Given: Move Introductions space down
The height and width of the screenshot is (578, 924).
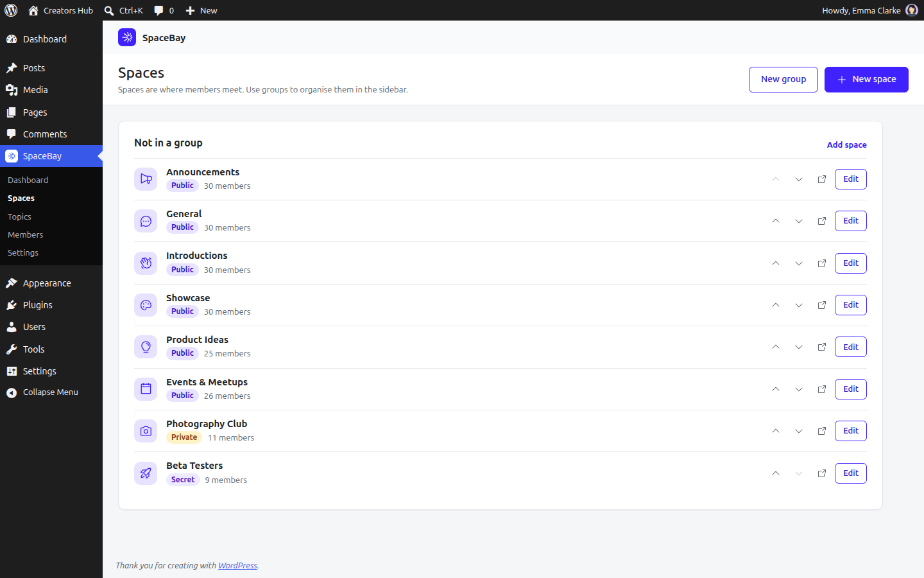Looking at the screenshot, I should [799, 263].
